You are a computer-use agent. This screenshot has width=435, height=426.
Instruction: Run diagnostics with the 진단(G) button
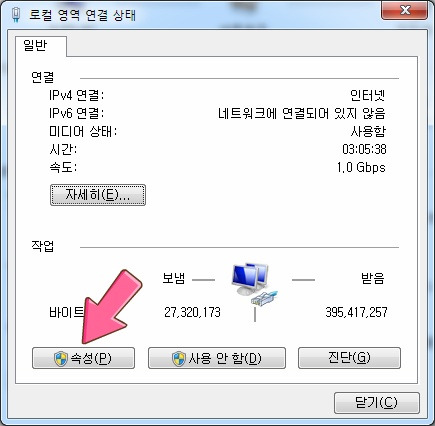click(349, 358)
